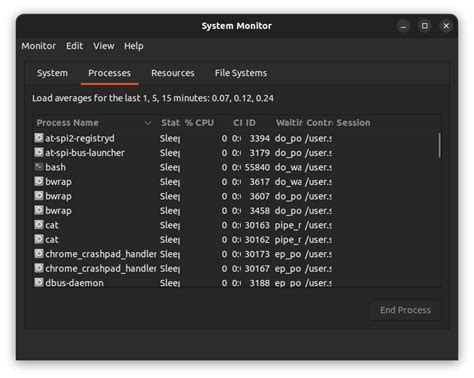Click do_wa waiting channel of bash row
Screen dimensions: 474x378
[288, 167]
